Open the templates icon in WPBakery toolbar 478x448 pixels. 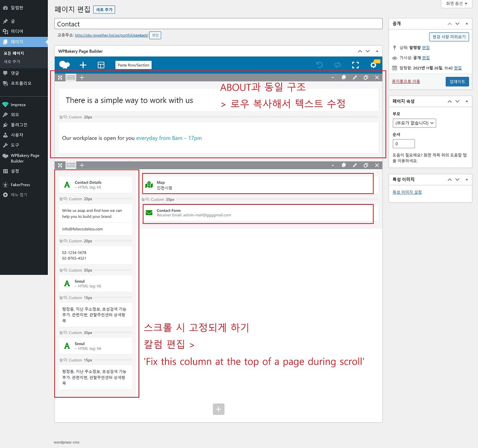click(101, 65)
